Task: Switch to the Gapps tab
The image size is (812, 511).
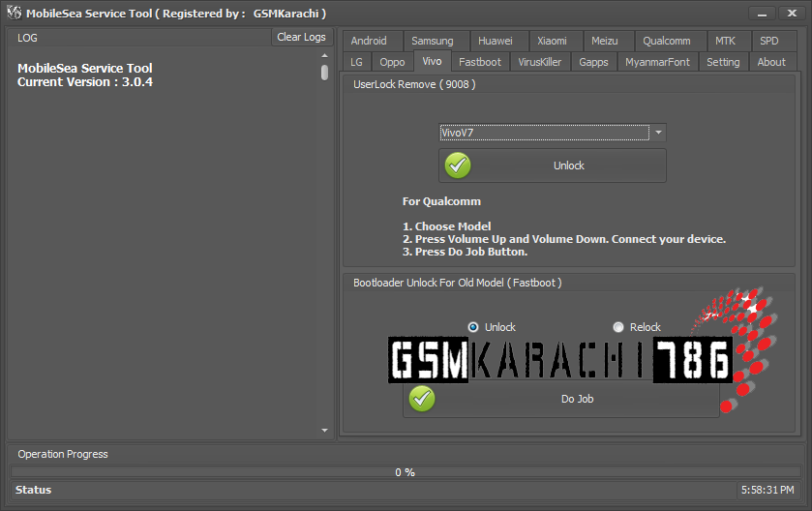Action: click(x=593, y=62)
